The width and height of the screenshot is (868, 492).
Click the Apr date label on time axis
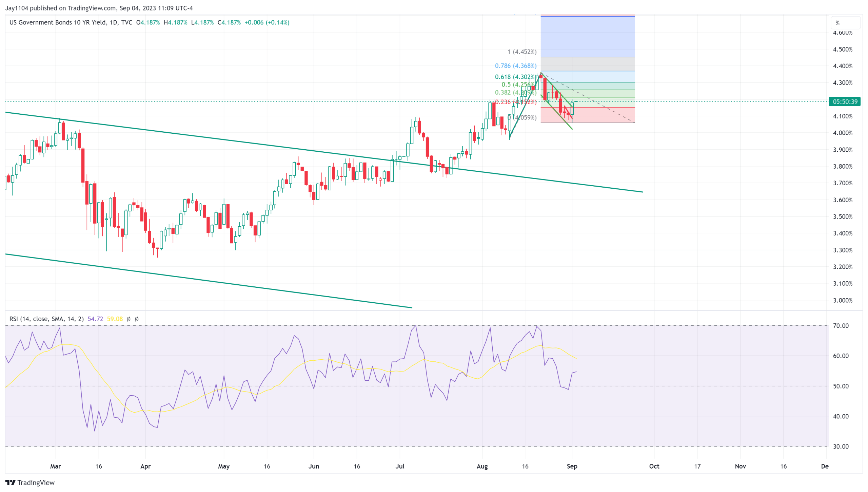click(x=145, y=466)
